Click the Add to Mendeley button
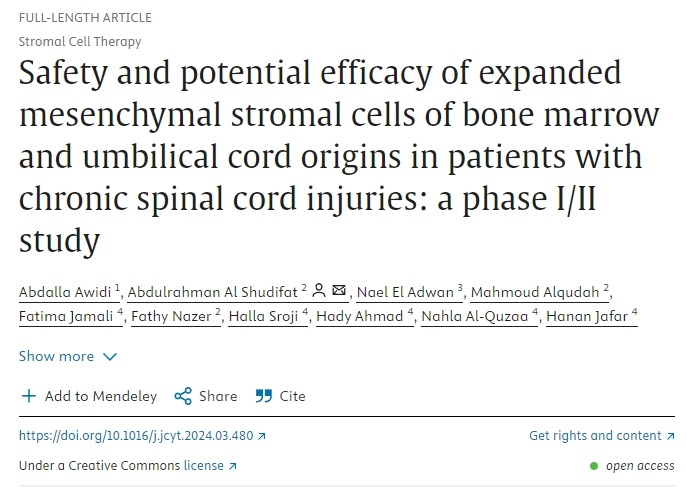687x493 pixels. [x=100, y=396]
